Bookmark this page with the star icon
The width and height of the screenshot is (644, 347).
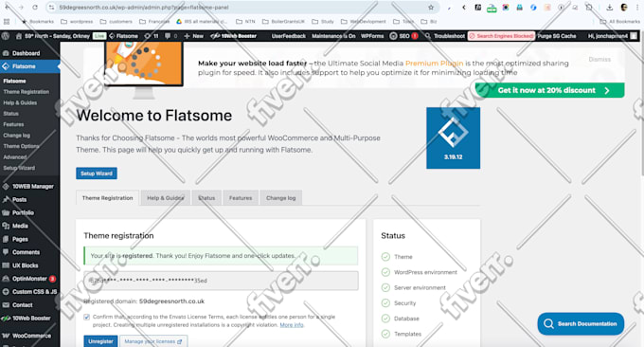point(431,8)
